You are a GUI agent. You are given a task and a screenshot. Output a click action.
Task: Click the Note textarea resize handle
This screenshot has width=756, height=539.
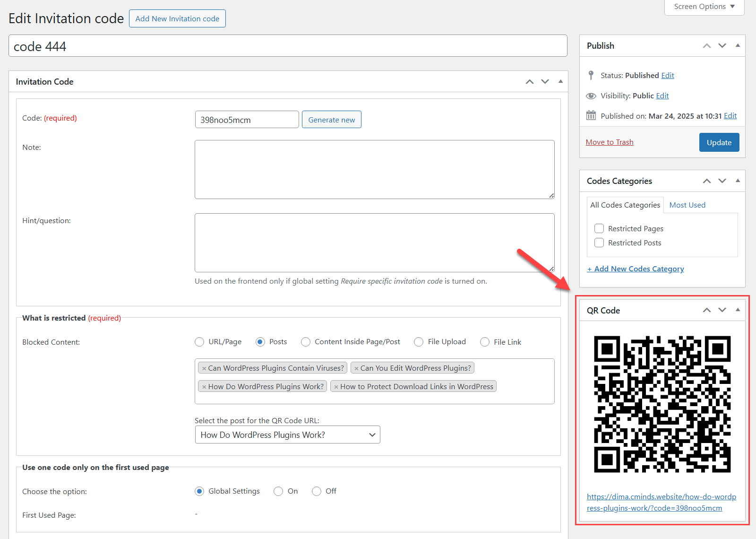551,196
